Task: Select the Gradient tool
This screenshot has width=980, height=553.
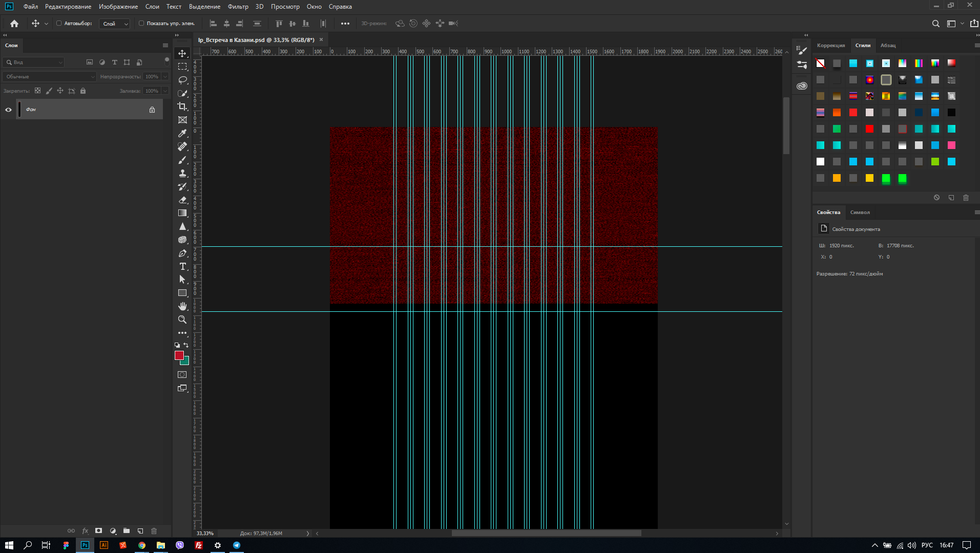Action: tap(182, 213)
